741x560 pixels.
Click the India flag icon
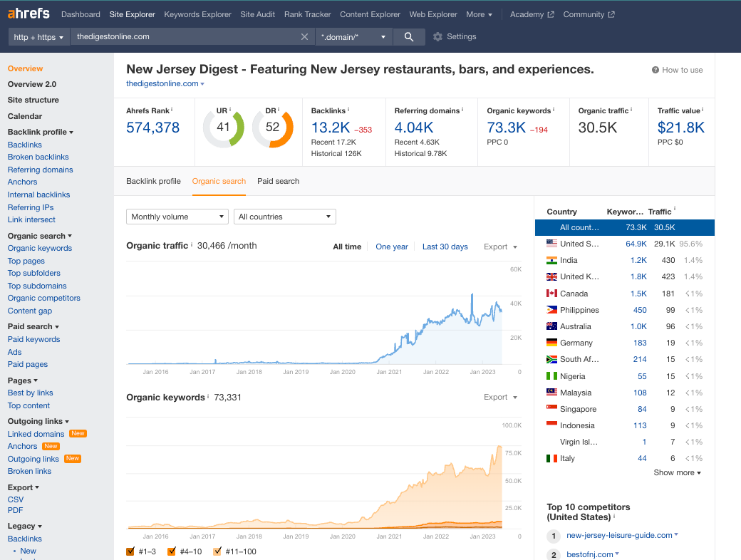[x=551, y=260]
